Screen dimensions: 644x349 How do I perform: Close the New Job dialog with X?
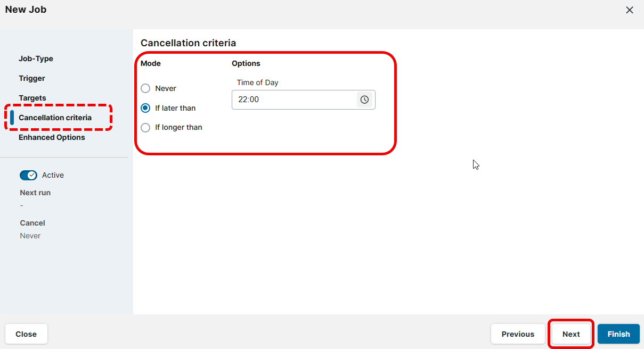tap(630, 10)
